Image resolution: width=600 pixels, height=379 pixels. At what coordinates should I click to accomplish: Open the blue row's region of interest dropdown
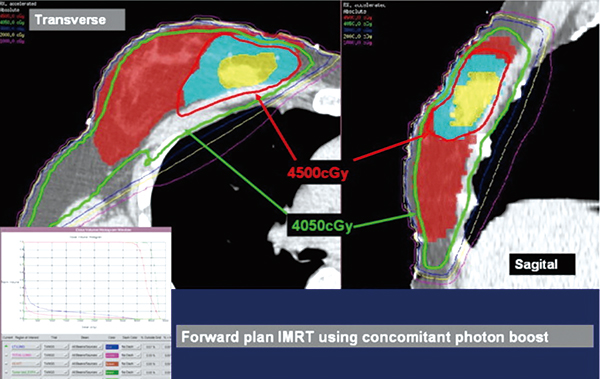[26, 347]
